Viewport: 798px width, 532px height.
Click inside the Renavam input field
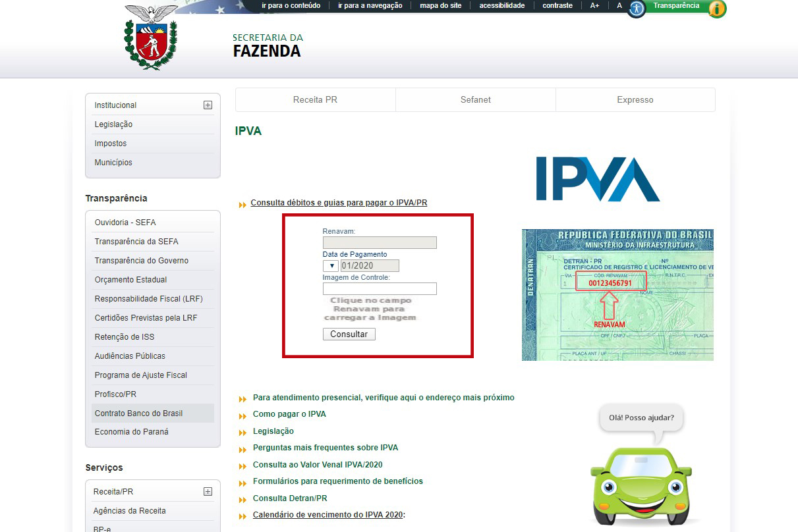tap(380, 242)
